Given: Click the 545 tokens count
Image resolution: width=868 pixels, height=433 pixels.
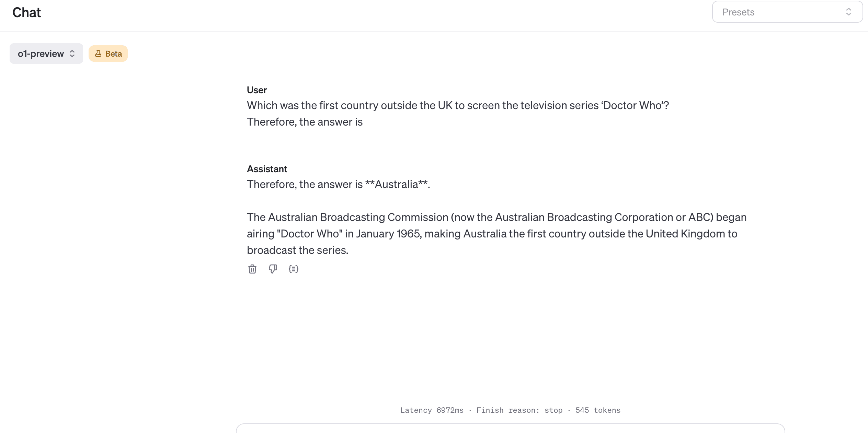Looking at the screenshot, I should [x=598, y=410].
